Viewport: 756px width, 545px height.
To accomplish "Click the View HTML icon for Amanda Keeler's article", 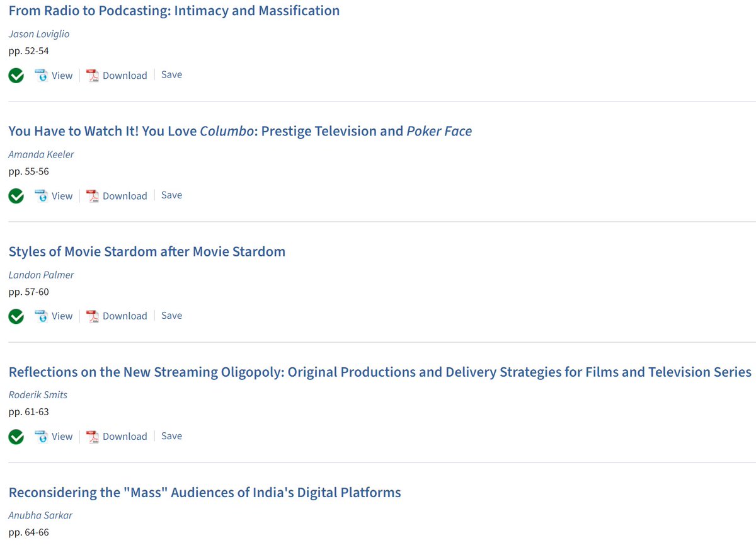I will point(42,195).
